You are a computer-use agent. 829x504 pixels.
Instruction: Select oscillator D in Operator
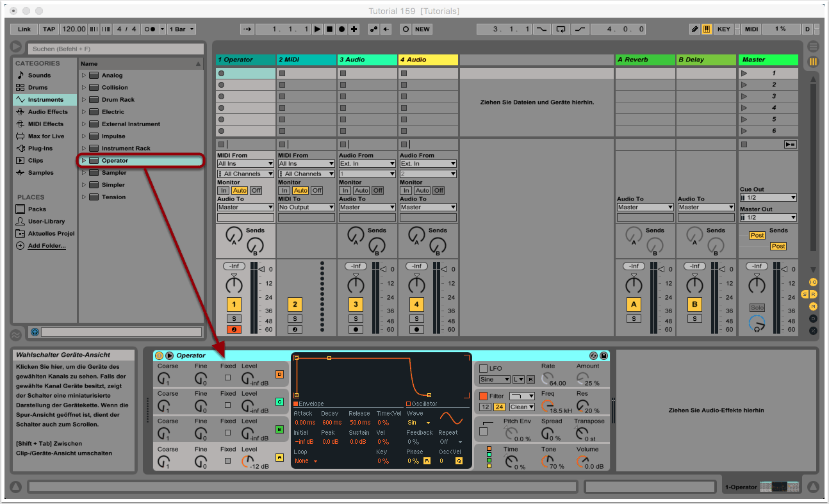pyautogui.click(x=279, y=374)
